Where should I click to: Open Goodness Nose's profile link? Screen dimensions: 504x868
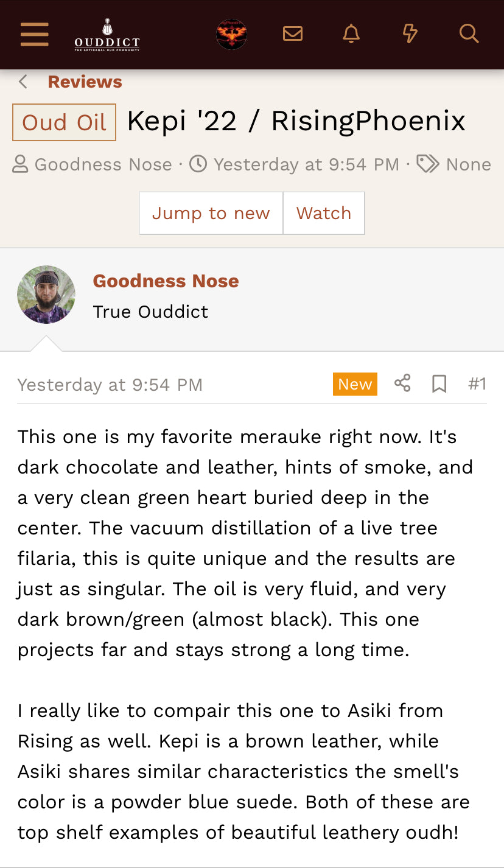165,281
